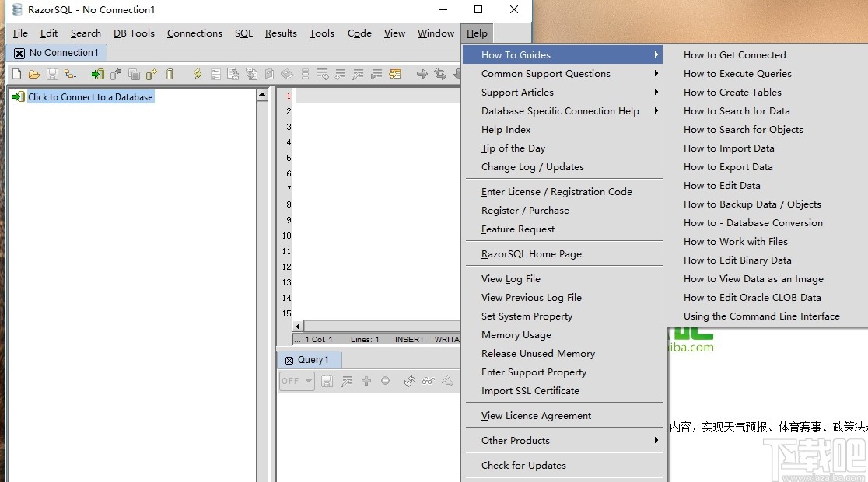Viewport: 868px width, 482px height.
Task: Click the refresh arrows icon in Query1 toolbar
Action: 410,381
